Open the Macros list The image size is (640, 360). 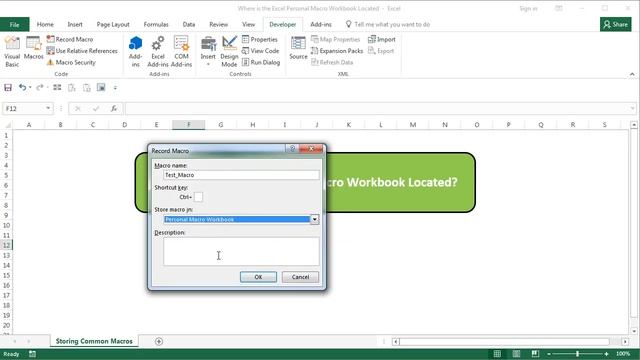coord(33,48)
